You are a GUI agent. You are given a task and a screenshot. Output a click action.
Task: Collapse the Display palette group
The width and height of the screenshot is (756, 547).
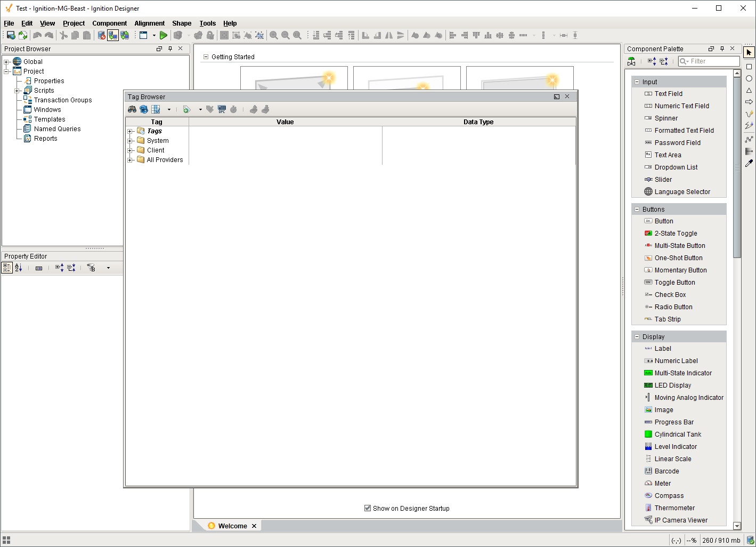click(x=637, y=337)
